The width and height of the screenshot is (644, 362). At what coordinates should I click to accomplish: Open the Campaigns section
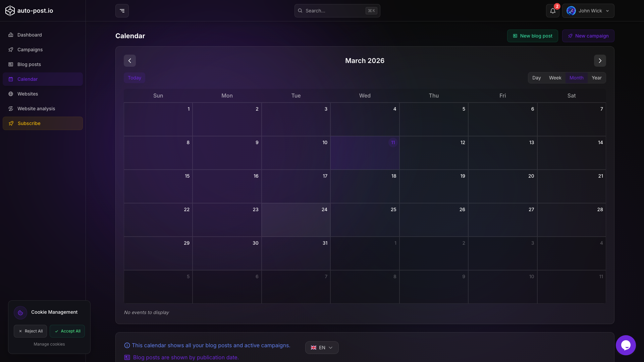pos(30,50)
